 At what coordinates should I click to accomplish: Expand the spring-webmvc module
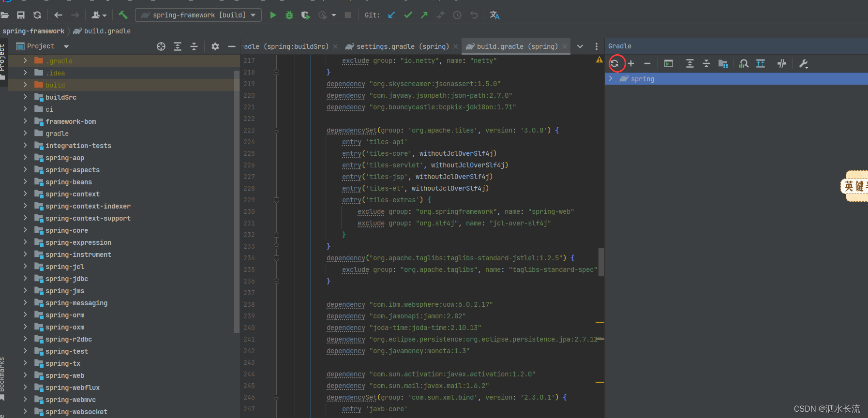tap(25, 399)
